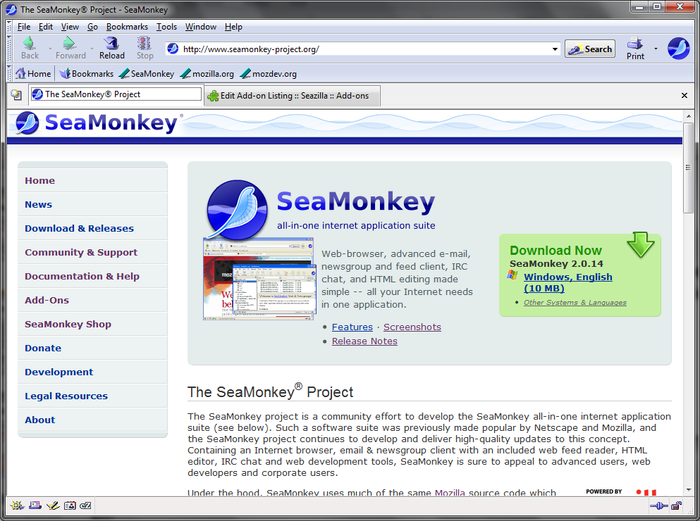This screenshot has height=521, width=700.
Task: Open the Go menu
Action: [92, 27]
